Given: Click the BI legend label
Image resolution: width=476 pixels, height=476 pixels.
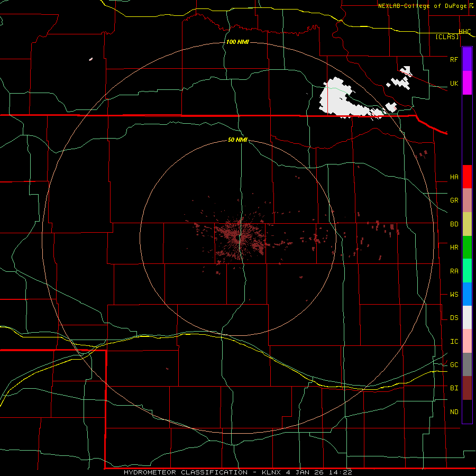Looking at the screenshot, I should (x=454, y=388).
